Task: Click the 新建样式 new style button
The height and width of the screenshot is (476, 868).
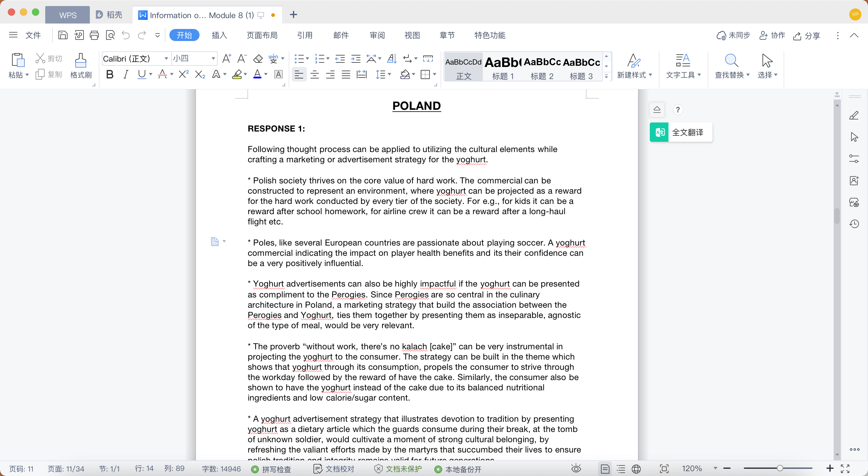Action: pyautogui.click(x=634, y=66)
